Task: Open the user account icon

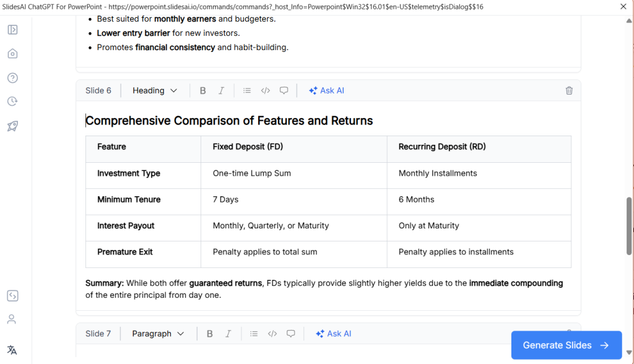Action: click(12, 319)
